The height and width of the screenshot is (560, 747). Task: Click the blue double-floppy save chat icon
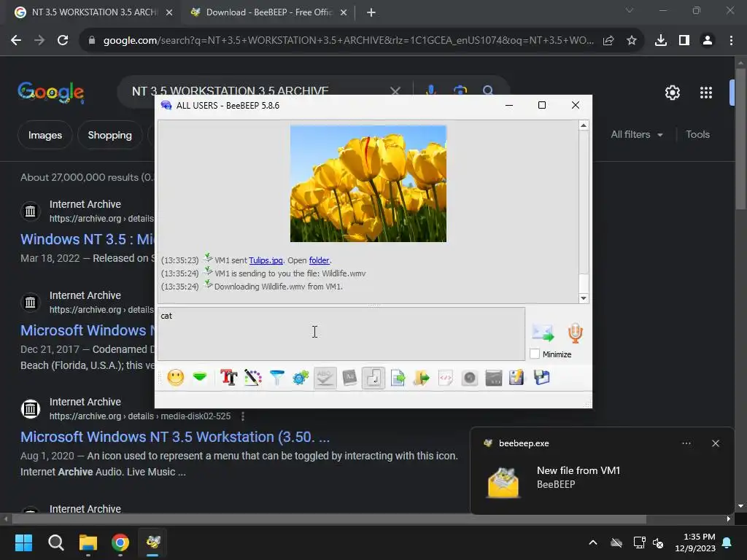pos(542,378)
